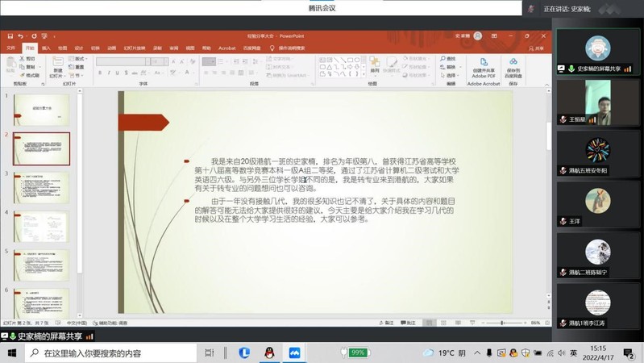Click the zoom slider in status bar

(500, 322)
